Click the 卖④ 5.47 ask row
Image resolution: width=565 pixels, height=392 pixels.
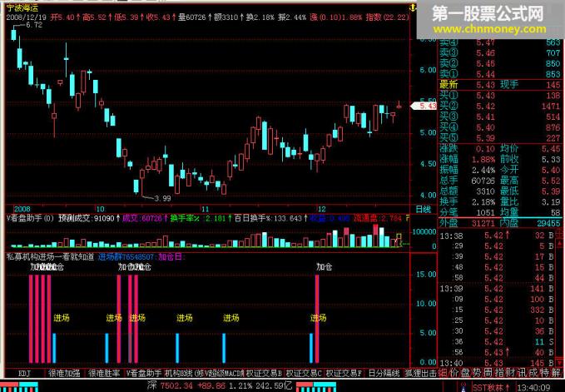tap(500, 42)
